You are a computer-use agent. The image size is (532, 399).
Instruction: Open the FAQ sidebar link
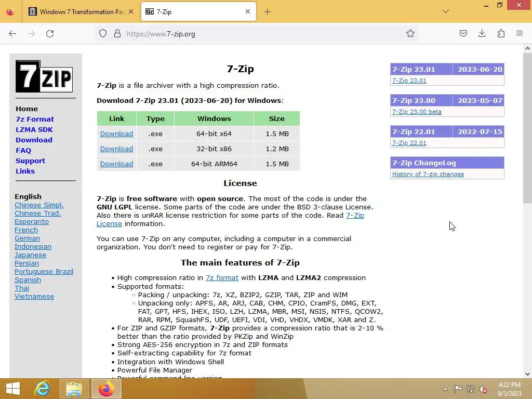point(23,150)
